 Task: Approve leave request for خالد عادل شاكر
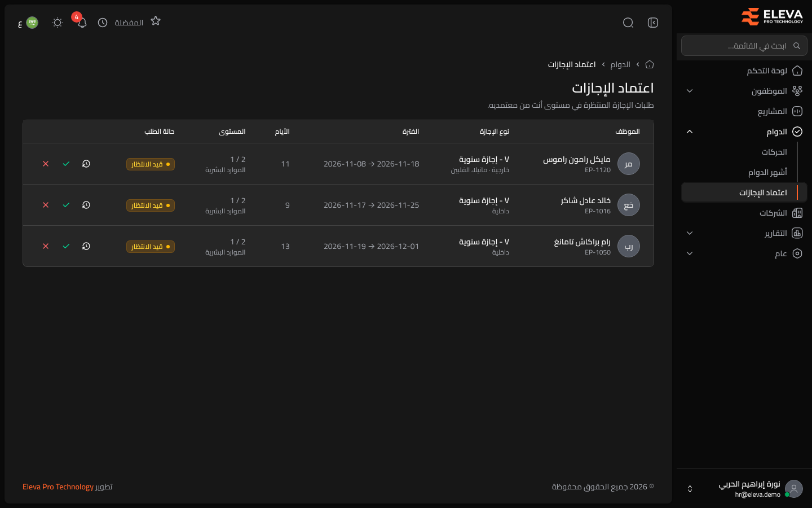[66, 205]
